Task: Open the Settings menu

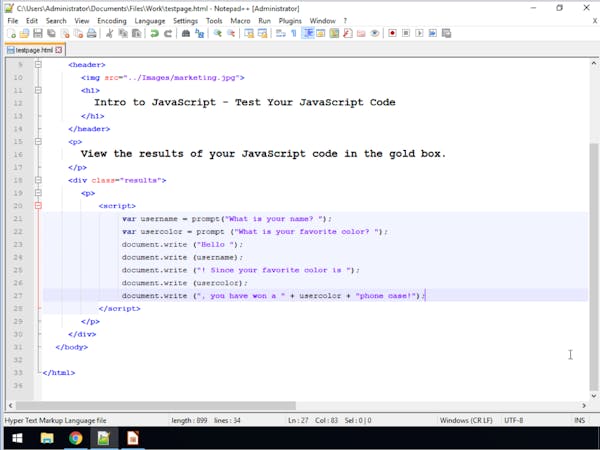Action: (185, 21)
